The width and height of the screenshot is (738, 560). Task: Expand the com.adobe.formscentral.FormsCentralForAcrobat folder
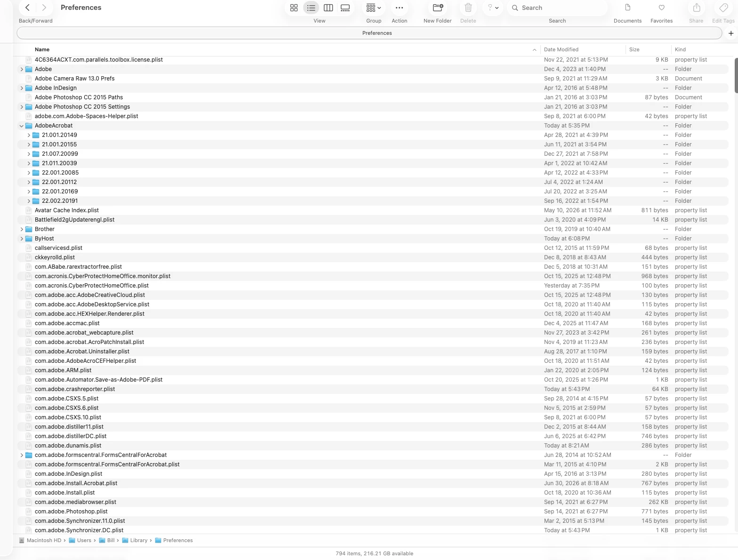[x=22, y=455]
